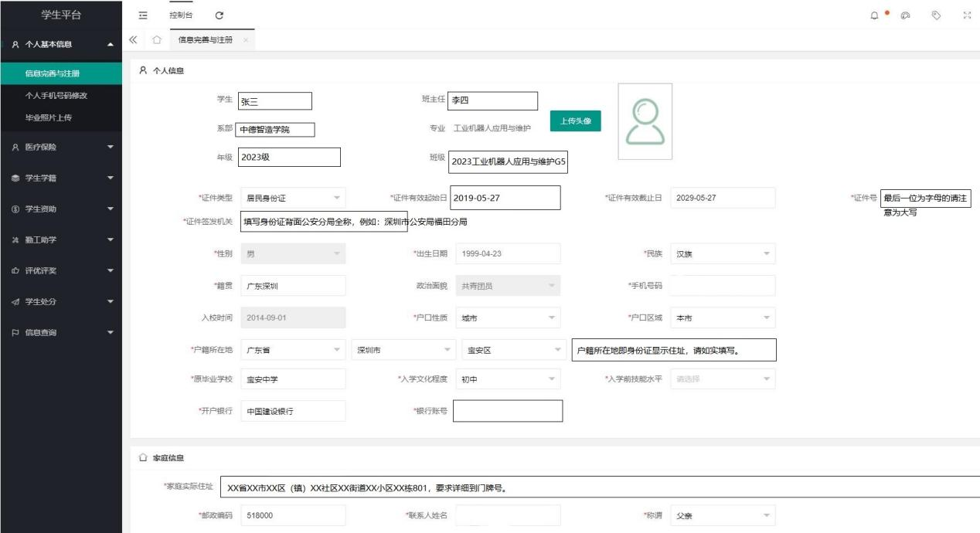Click the 银行账号 input field
Screen dimensions: 980x533
click(508, 411)
